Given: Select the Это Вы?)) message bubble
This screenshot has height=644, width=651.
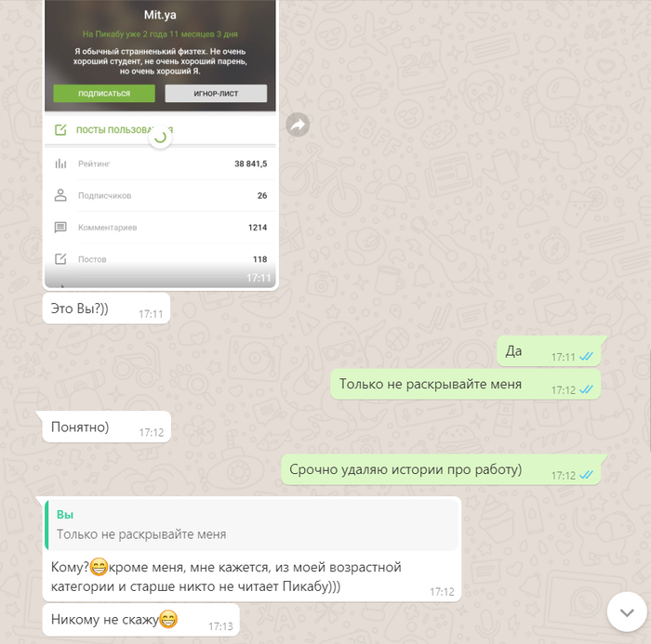Looking at the screenshot, I should click(106, 309).
